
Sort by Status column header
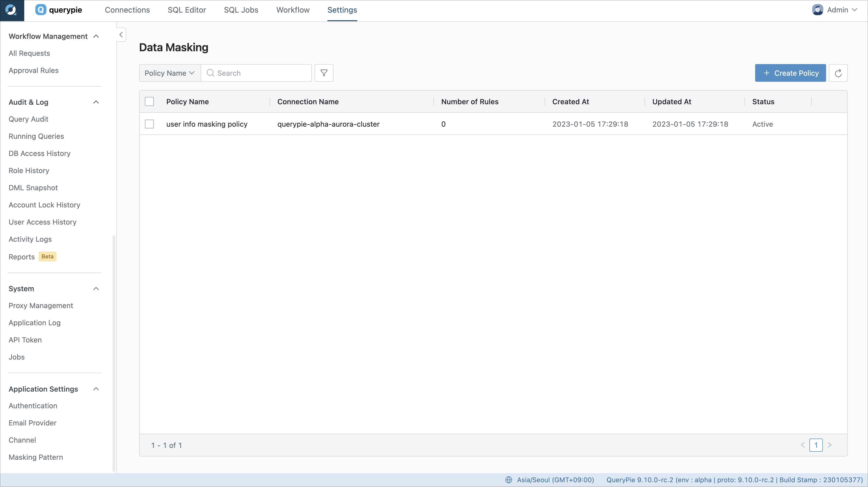tap(763, 101)
